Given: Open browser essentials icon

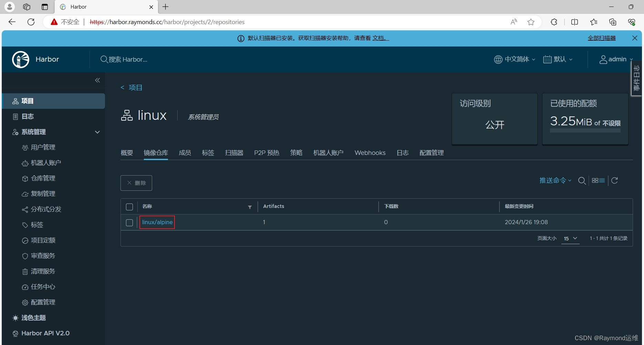Looking at the screenshot, I should (x=632, y=22).
